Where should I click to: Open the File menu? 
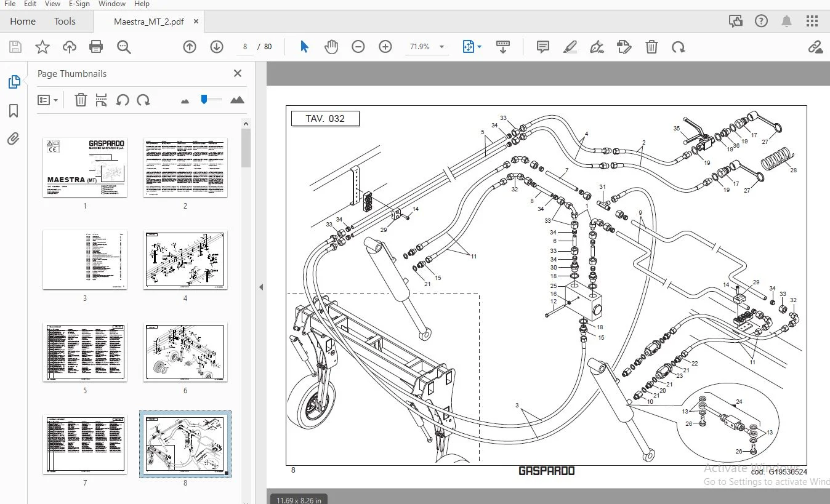pos(10,4)
